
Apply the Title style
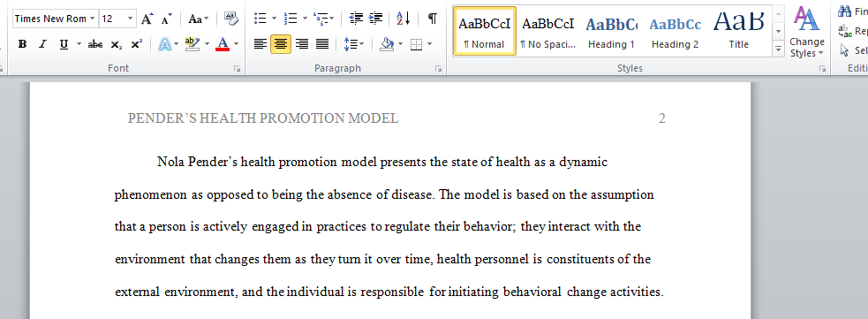pos(738,31)
